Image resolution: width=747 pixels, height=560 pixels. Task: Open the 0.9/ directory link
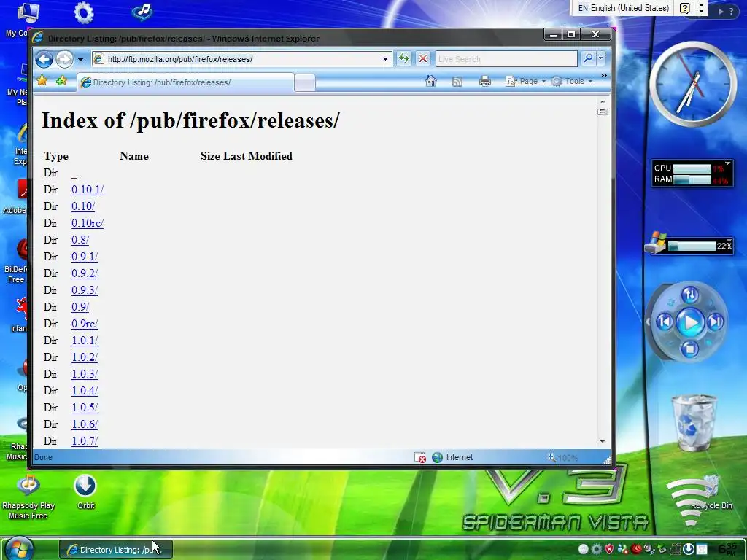pos(80,307)
